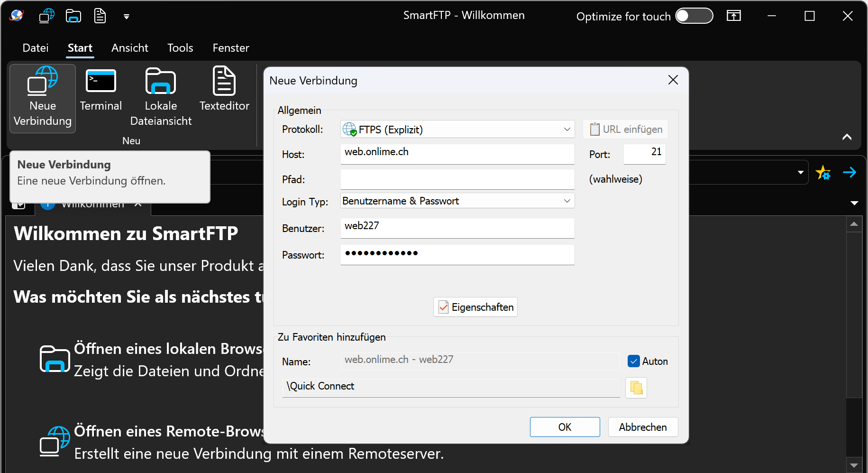The width and height of the screenshot is (868, 473).
Task: Open the Terminal tool
Action: pos(101,90)
